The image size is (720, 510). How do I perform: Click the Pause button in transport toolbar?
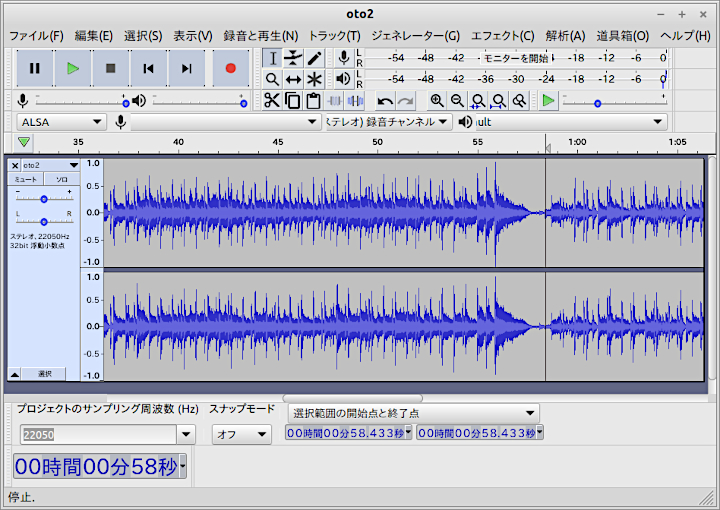tap(35, 68)
